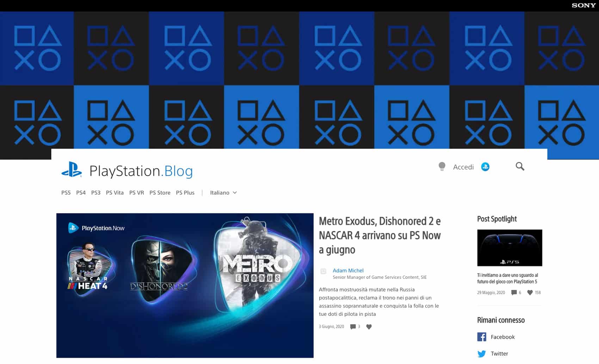Click the author avatar beside Adam Michel
Viewport: 599px width, 364px height.
point(323,271)
